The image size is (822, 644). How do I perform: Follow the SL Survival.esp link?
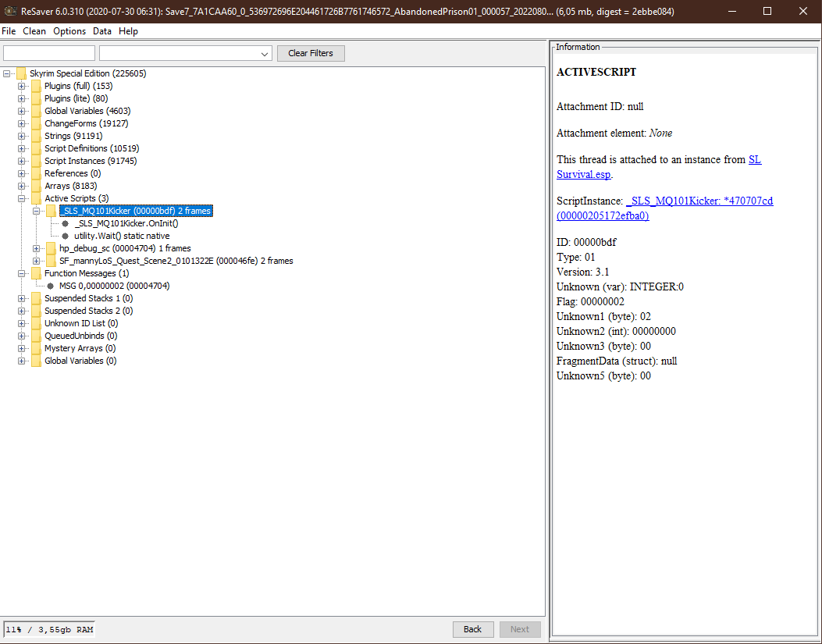coord(659,167)
